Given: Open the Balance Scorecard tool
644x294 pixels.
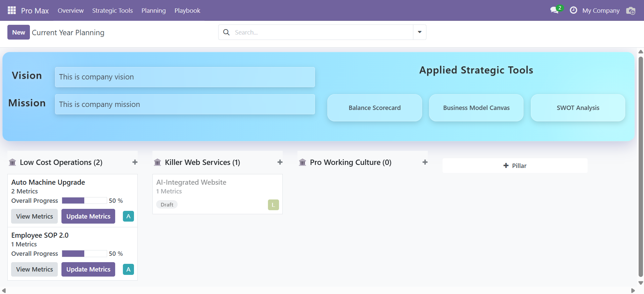Looking at the screenshot, I should [x=374, y=108].
